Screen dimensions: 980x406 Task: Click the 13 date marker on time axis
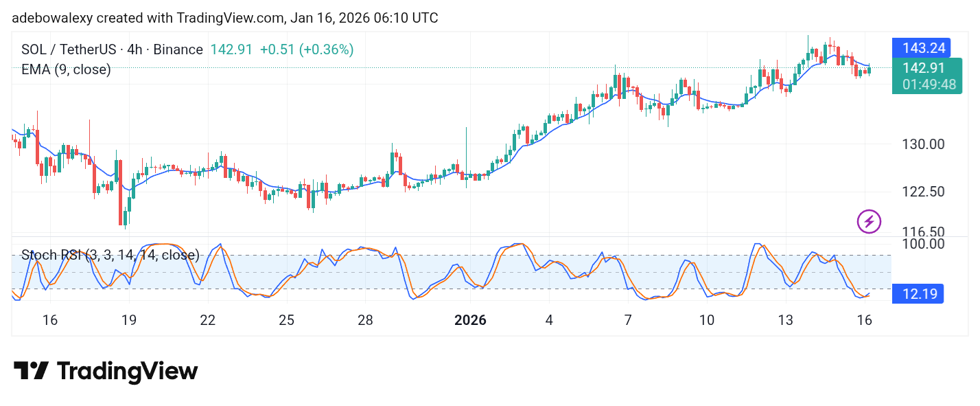pyautogui.click(x=786, y=320)
